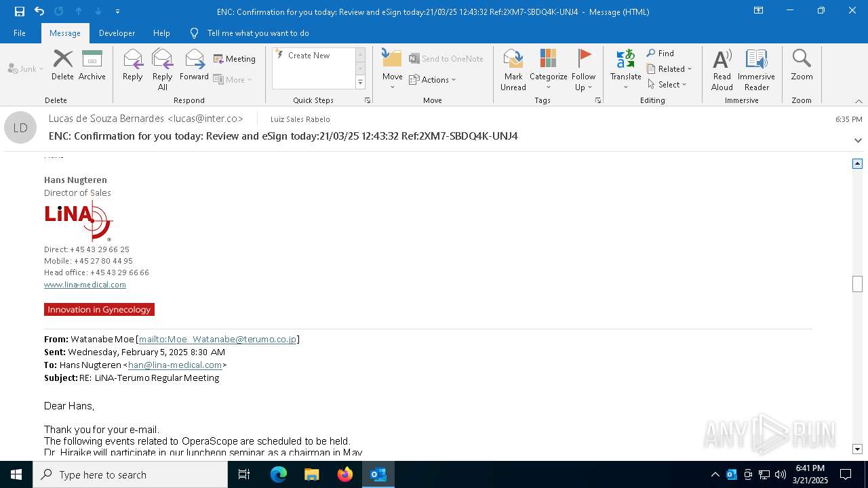The width and height of the screenshot is (868, 488).
Task: Open the Tags dialog launcher
Action: [x=598, y=100]
